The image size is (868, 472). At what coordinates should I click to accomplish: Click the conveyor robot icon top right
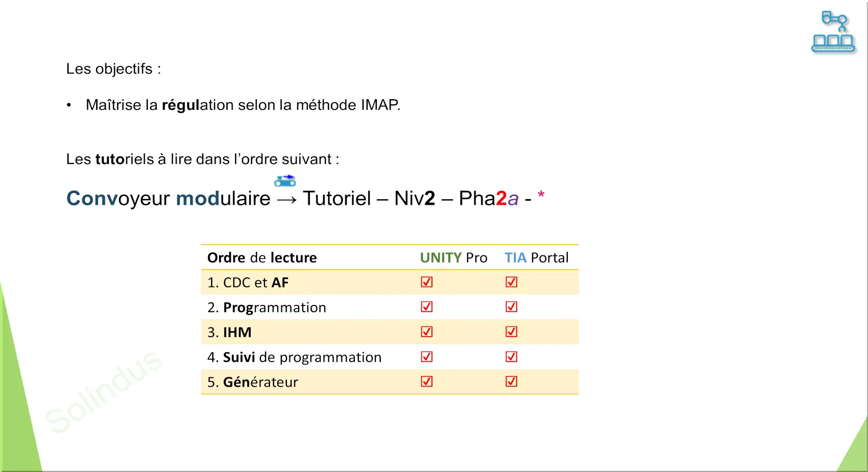833,32
